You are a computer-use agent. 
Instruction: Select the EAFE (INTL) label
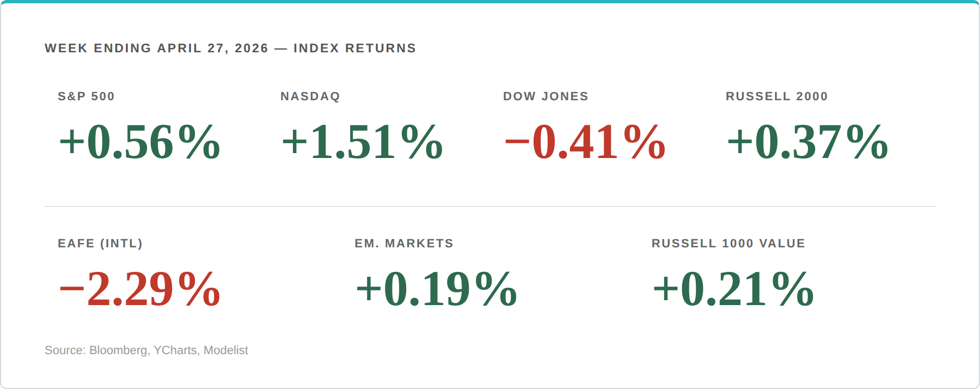[100, 244]
